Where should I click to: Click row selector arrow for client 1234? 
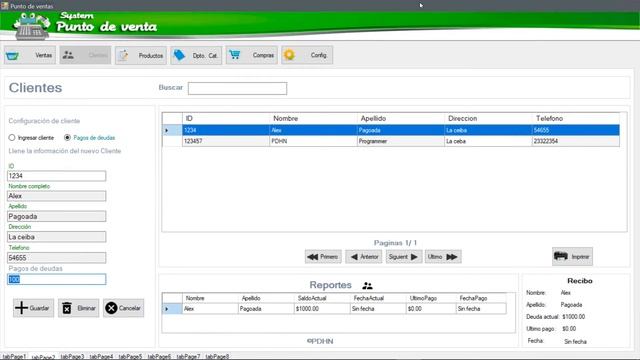point(172,130)
